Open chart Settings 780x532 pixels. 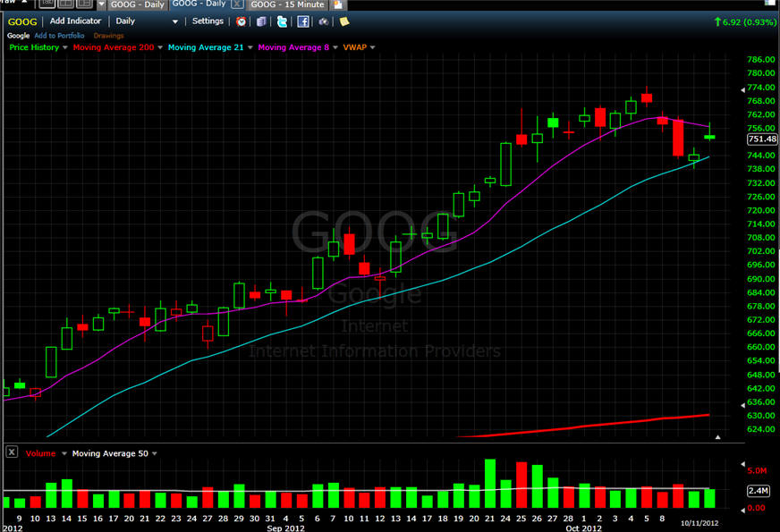[x=208, y=21]
